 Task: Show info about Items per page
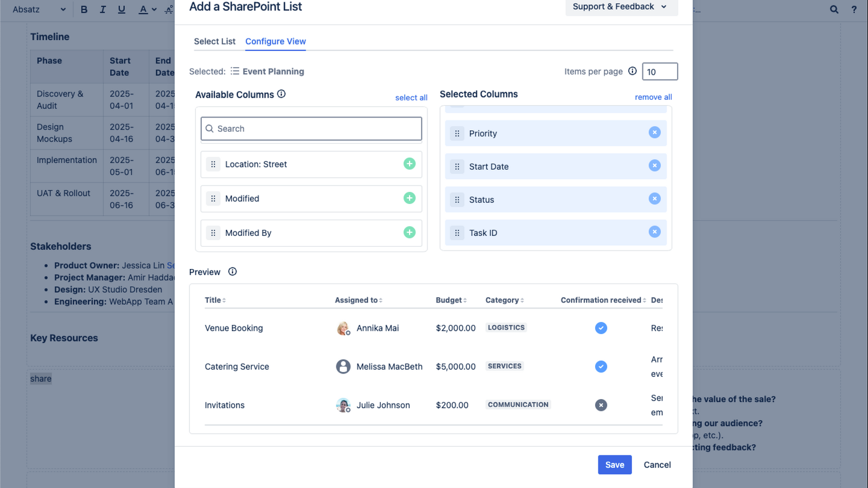[632, 71]
